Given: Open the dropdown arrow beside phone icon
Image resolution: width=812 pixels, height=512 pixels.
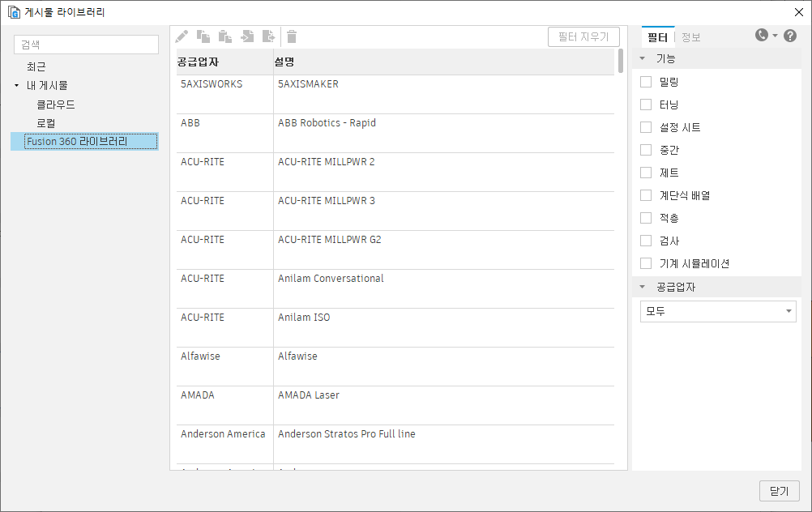Looking at the screenshot, I should coord(776,36).
